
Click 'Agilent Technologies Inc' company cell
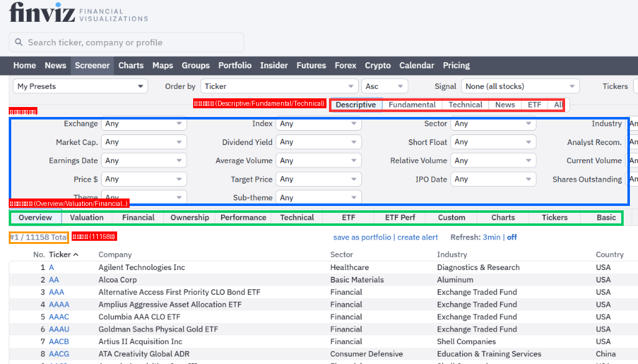pos(141,268)
